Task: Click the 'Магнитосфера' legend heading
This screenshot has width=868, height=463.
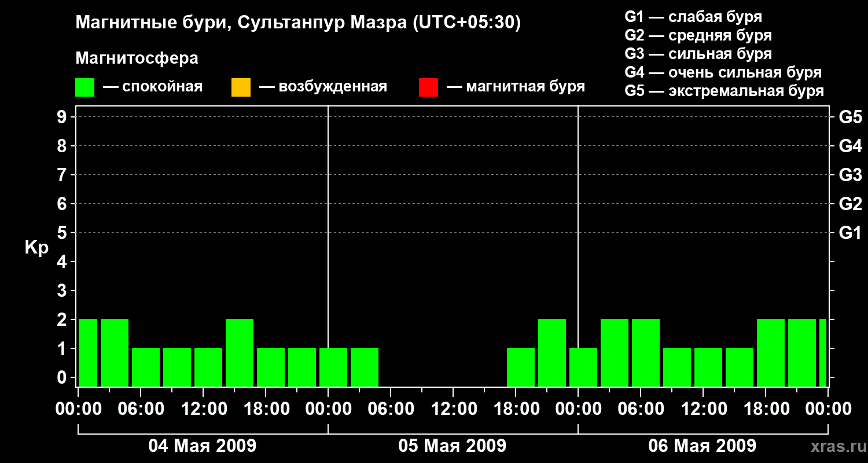Action: click(x=137, y=58)
